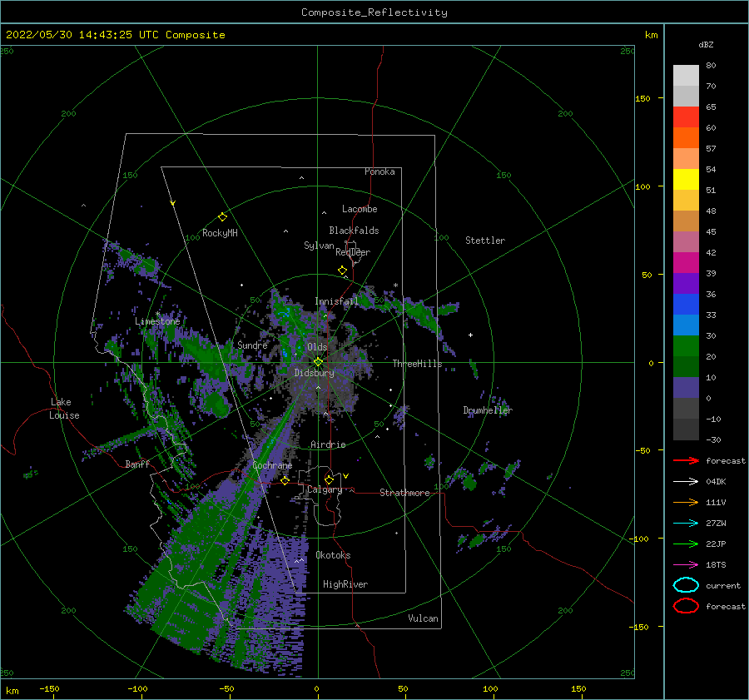Click the Airdrie label
This screenshot has height=700, width=749.
coord(328,444)
